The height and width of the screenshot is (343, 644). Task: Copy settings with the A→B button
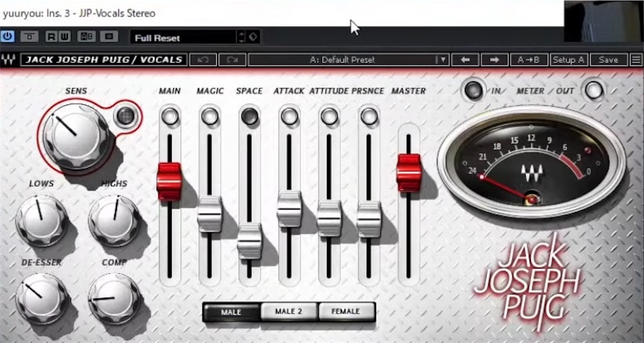point(528,60)
